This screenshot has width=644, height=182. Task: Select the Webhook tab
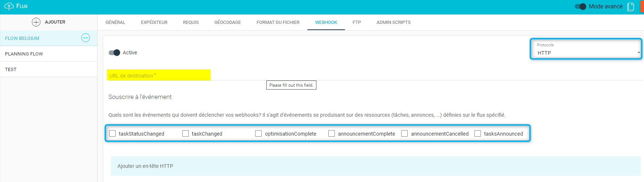[326, 22]
